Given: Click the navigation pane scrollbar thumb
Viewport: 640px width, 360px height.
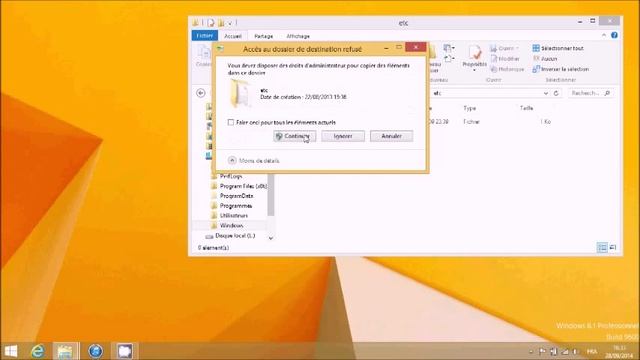Looking at the screenshot, I should tap(271, 195).
